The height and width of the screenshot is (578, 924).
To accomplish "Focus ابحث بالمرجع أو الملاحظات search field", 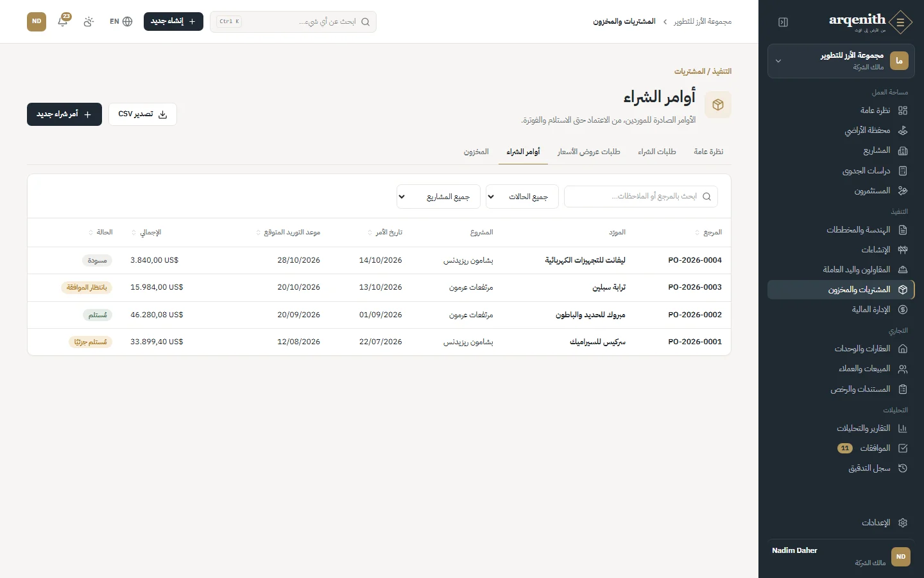I will (641, 197).
